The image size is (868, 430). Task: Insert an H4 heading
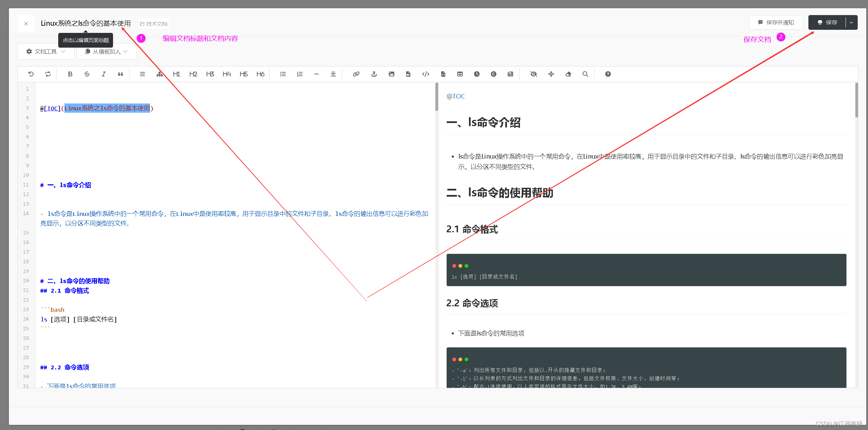[227, 74]
